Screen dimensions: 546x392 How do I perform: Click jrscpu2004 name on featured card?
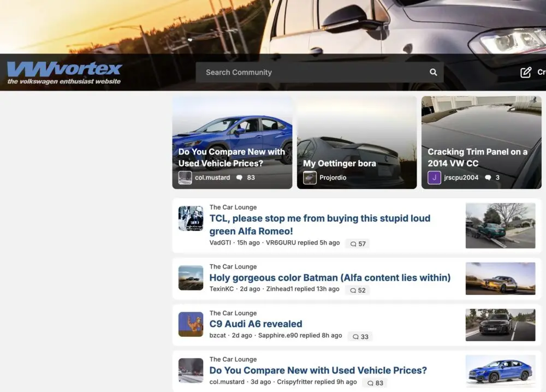(461, 177)
